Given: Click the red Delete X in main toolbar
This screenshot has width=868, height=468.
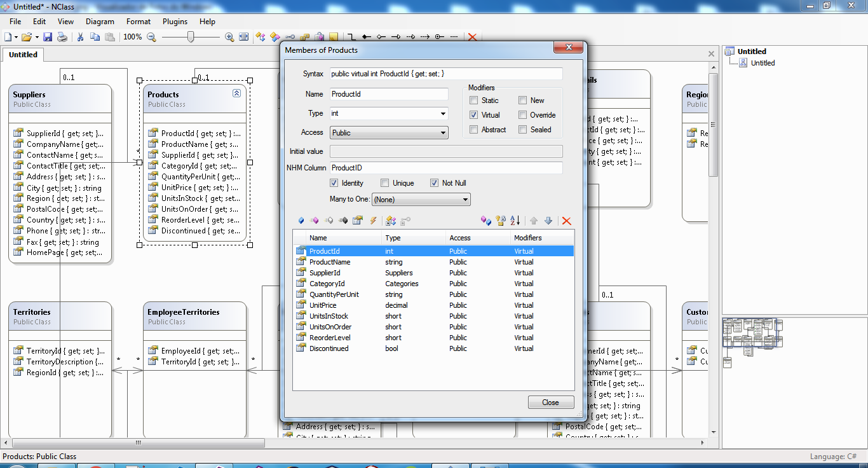Looking at the screenshot, I should [471, 37].
